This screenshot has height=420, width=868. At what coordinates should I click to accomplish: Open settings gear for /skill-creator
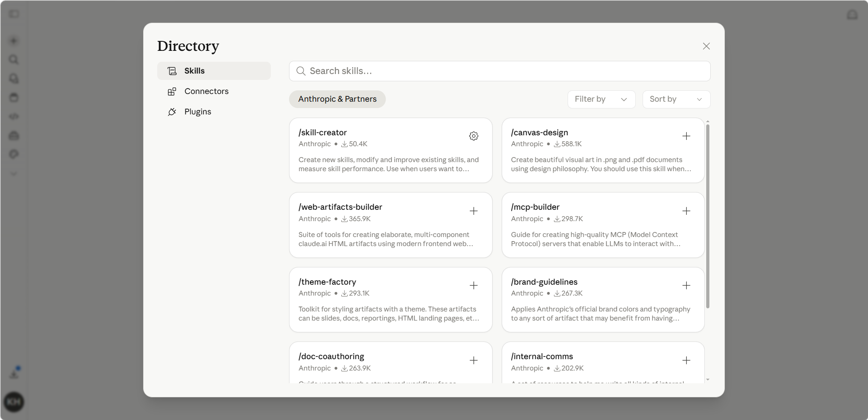(474, 136)
